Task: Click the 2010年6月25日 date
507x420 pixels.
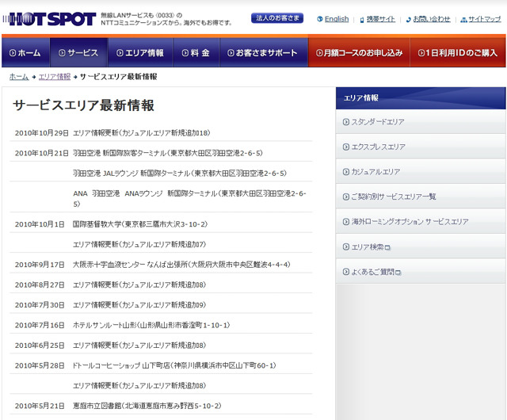Action: pos(40,346)
